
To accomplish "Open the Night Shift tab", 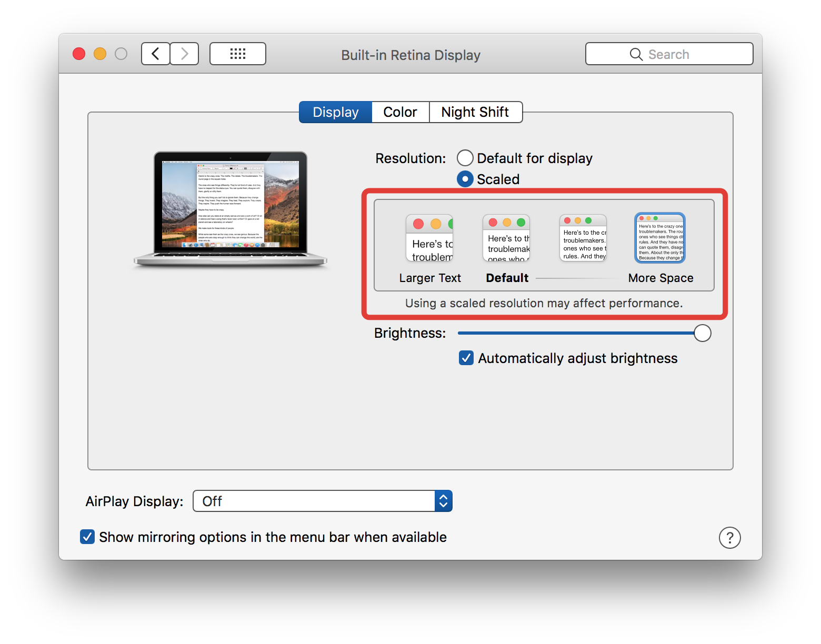I will tap(476, 112).
